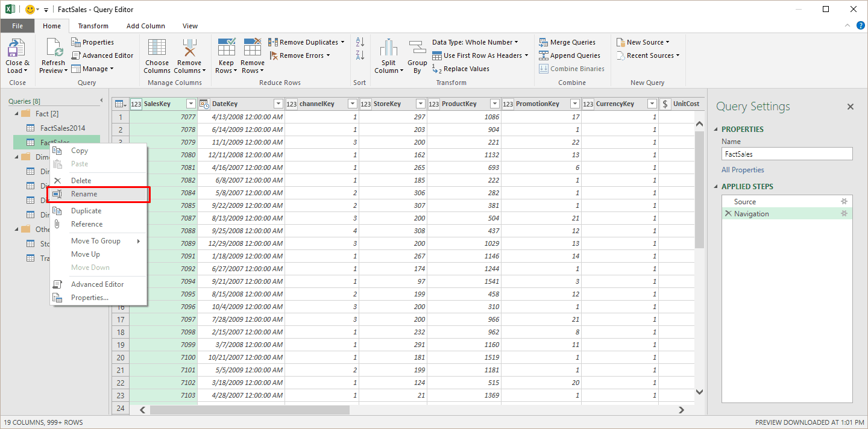Sort ascending with the A-Z icon
Viewport: 868px width, 429px height.
[x=360, y=42]
